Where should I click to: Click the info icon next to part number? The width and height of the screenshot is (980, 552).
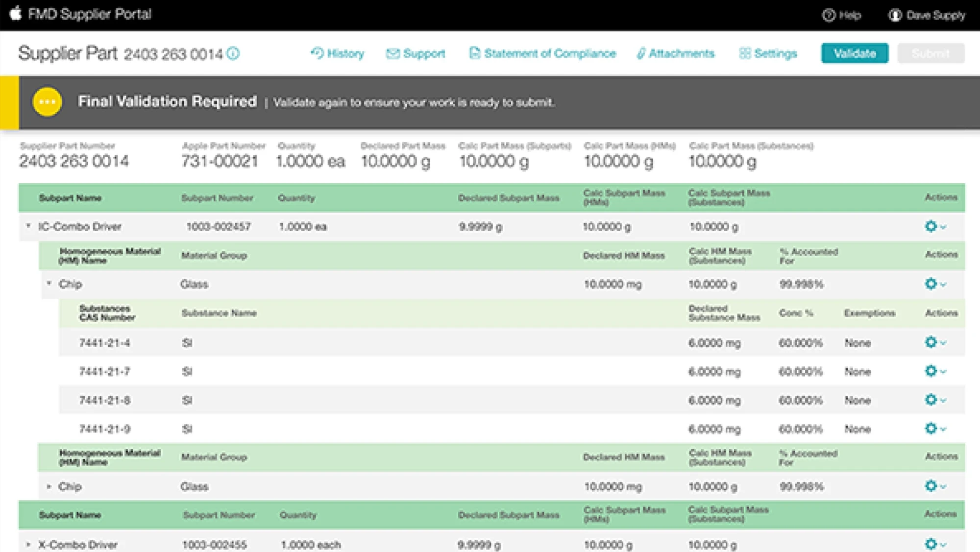pyautogui.click(x=234, y=53)
